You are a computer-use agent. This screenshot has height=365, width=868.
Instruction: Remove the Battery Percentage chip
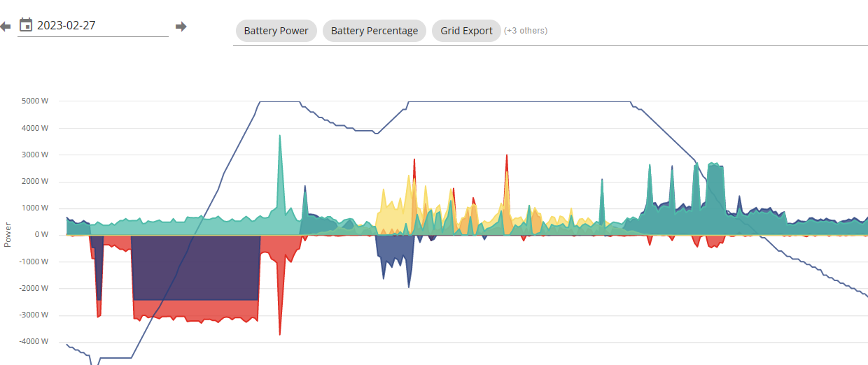pos(374,31)
